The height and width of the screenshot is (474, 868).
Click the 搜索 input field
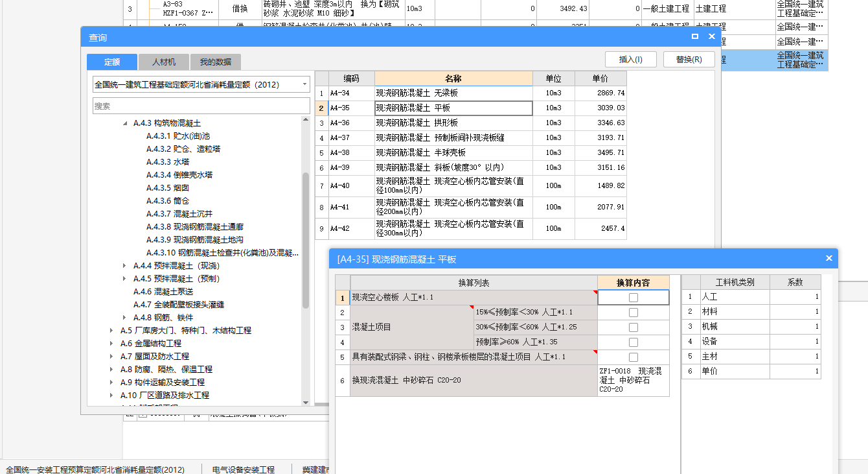[201, 106]
